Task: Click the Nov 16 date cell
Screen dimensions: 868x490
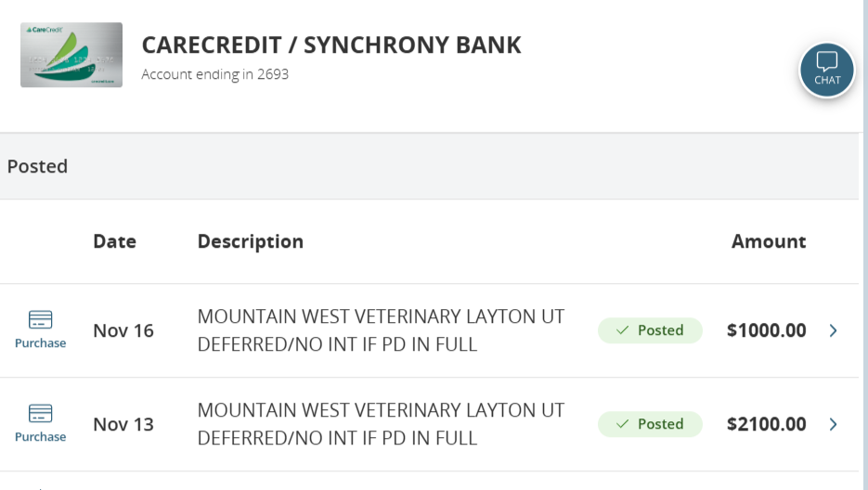Action: [123, 330]
